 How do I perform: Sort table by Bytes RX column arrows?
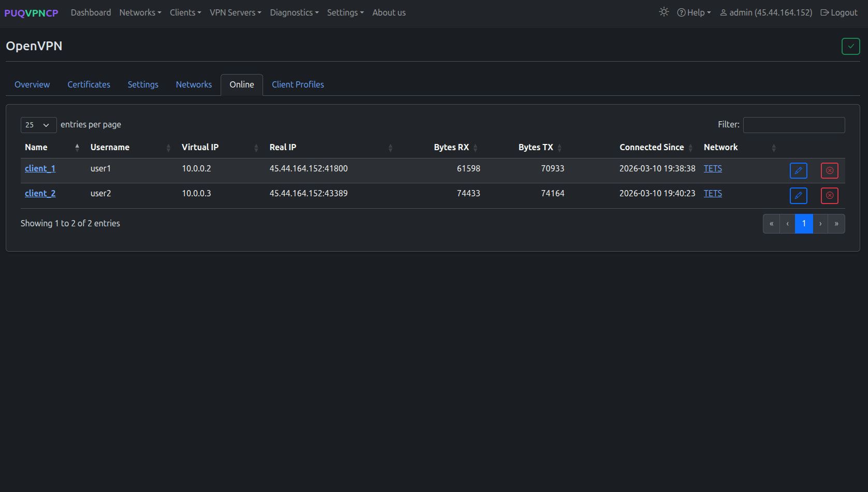[x=475, y=148]
